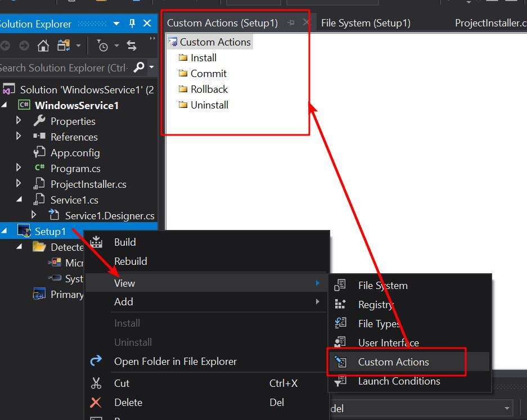Select Registry in View submenu
Image resolution: width=527 pixels, height=420 pixels.
(409, 304)
